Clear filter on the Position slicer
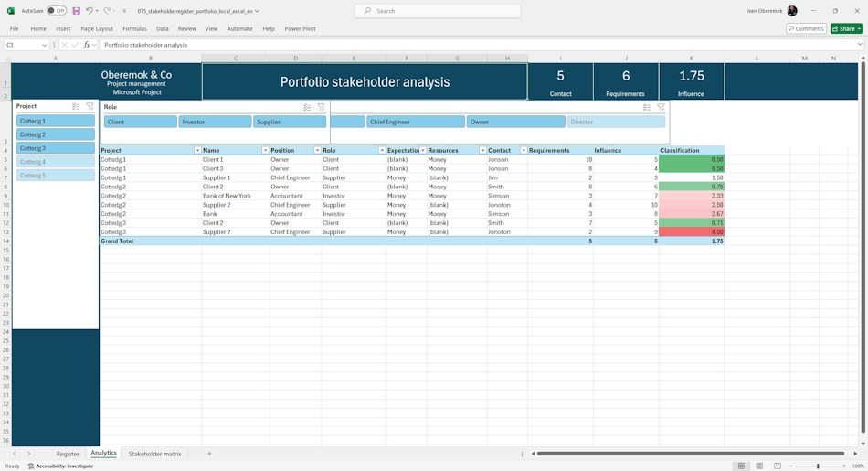Viewport: 868px width, 471px height. coord(661,108)
